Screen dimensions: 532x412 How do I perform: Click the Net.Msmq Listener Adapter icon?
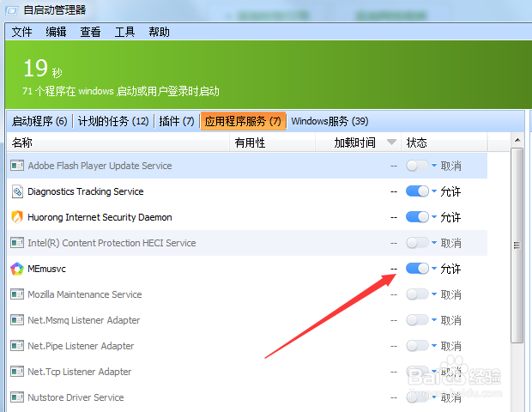point(17,320)
